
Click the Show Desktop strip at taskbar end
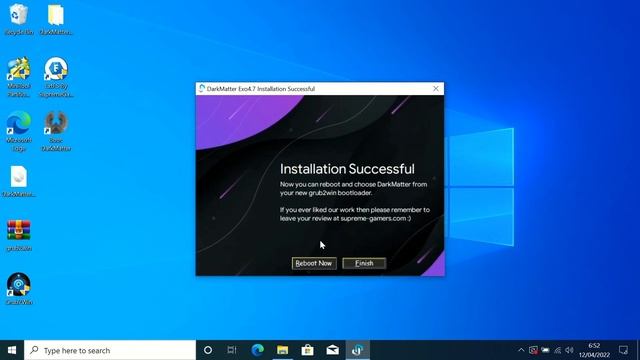[638, 350]
